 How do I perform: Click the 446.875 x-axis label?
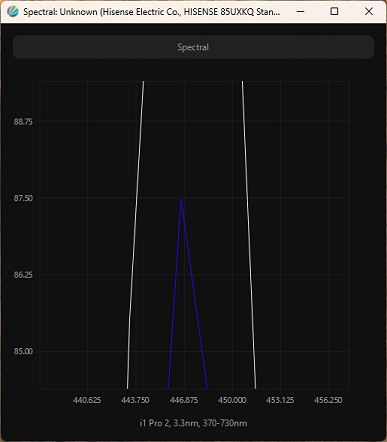tap(184, 400)
